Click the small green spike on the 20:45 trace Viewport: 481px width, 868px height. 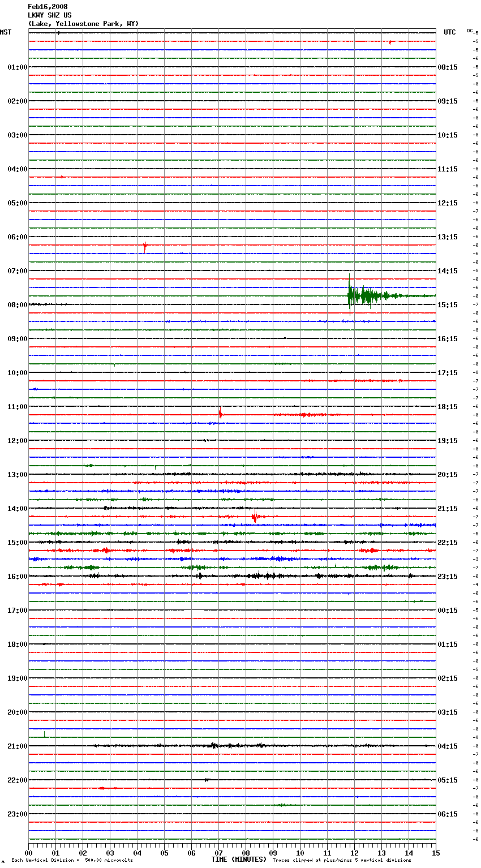pyautogui.click(x=45, y=734)
